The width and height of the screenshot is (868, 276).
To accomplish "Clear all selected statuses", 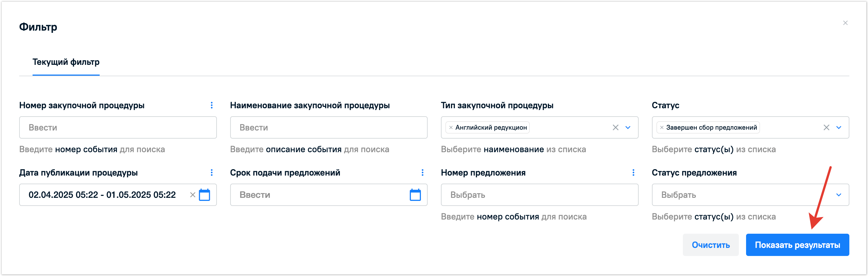I will click(826, 127).
